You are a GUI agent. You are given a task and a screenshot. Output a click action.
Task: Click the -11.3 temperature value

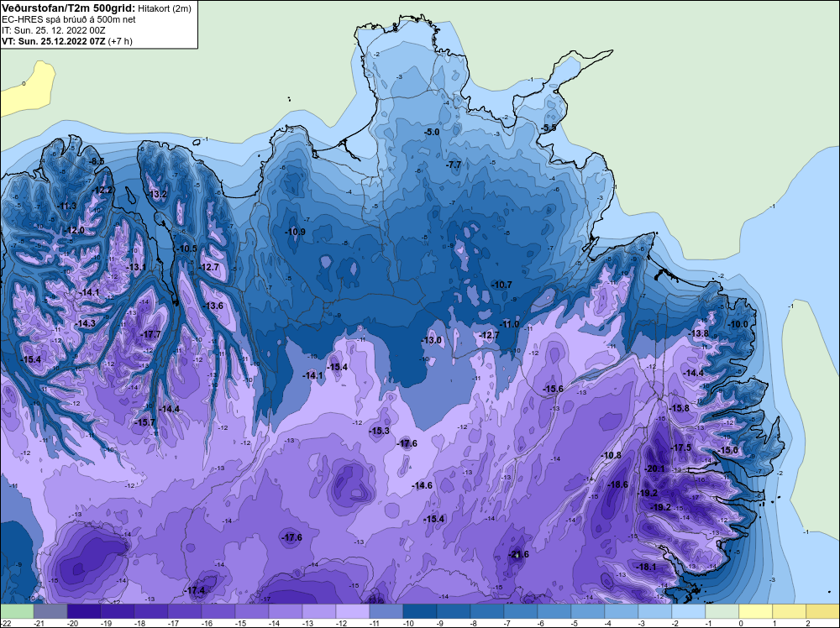[67, 206]
